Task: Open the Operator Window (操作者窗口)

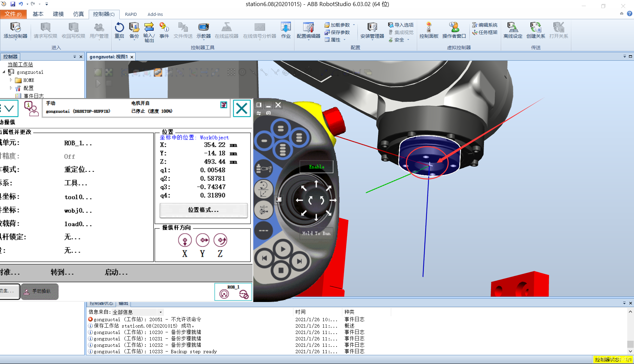Action: tap(454, 30)
